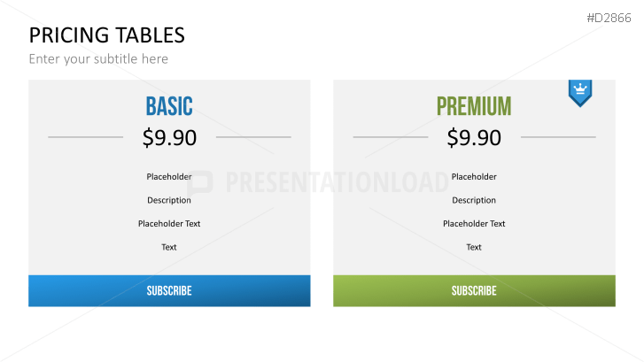Select 'Placeholder' line in Premium card
The height and width of the screenshot is (362, 644).
tap(474, 177)
